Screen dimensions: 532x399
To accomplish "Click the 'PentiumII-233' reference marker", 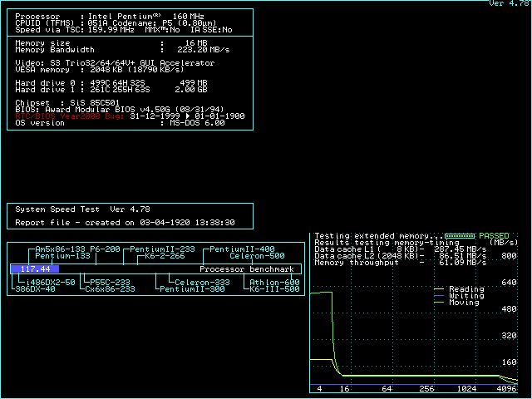I will tap(163, 249).
